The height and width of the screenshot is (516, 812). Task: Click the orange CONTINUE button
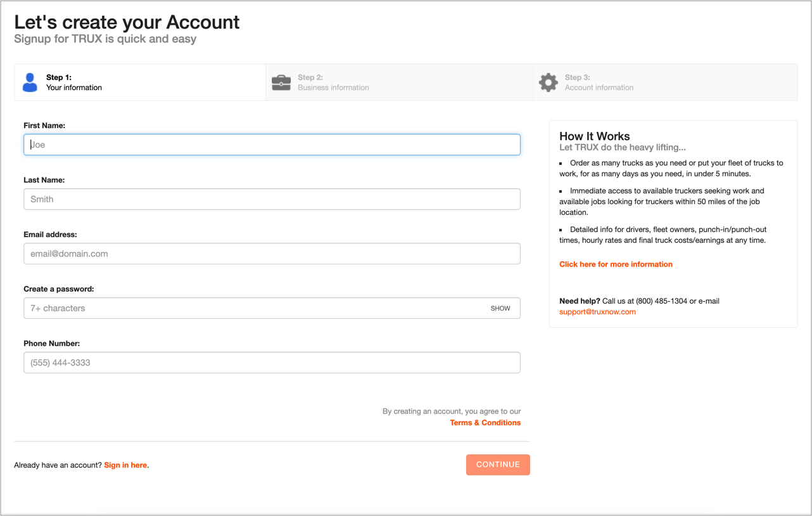(x=498, y=465)
